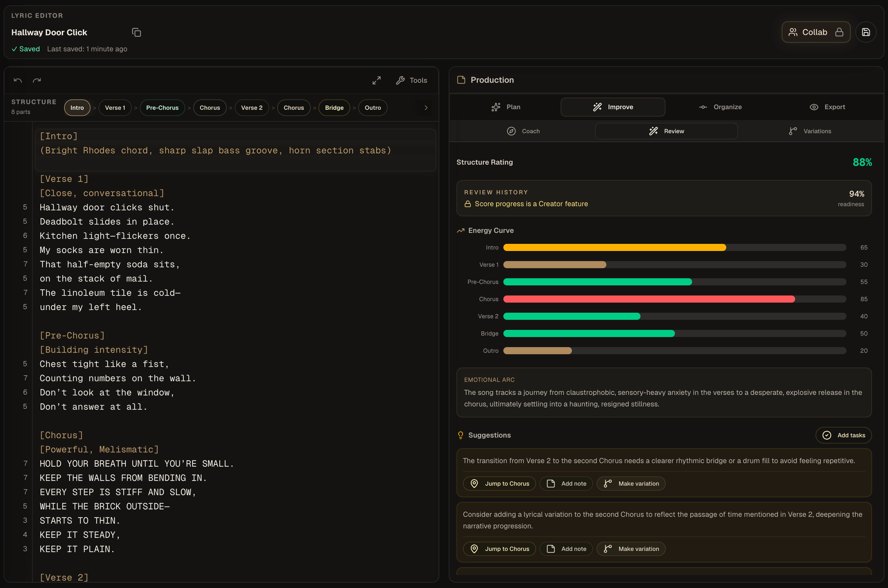Undo the last edit
This screenshot has width=888, height=588.
18,80
